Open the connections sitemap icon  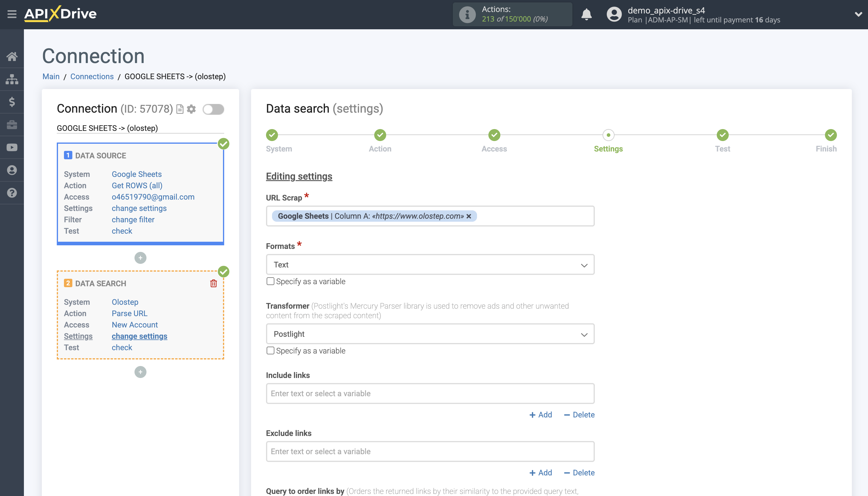point(12,79)
